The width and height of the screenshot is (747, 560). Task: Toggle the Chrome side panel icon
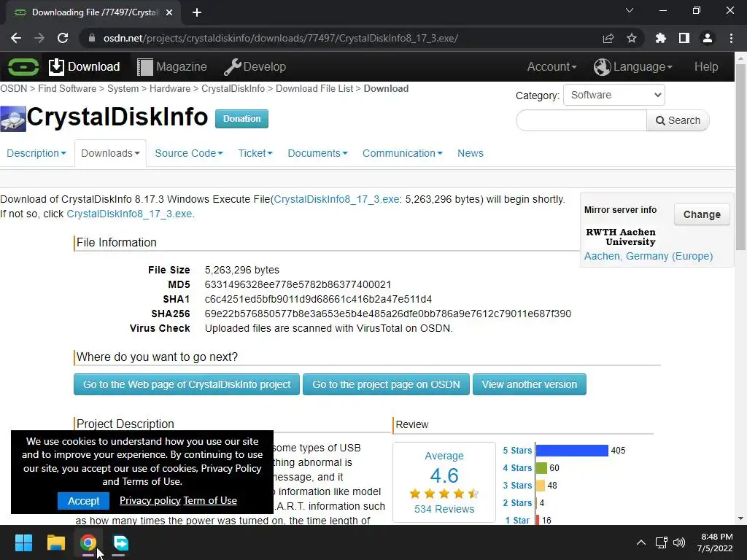pos(684,38)
